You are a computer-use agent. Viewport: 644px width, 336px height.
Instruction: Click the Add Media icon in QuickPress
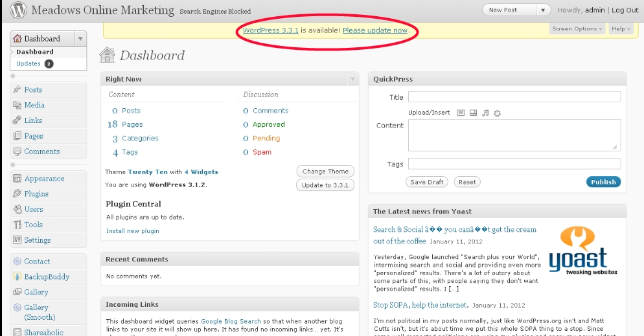click(498, 113)
